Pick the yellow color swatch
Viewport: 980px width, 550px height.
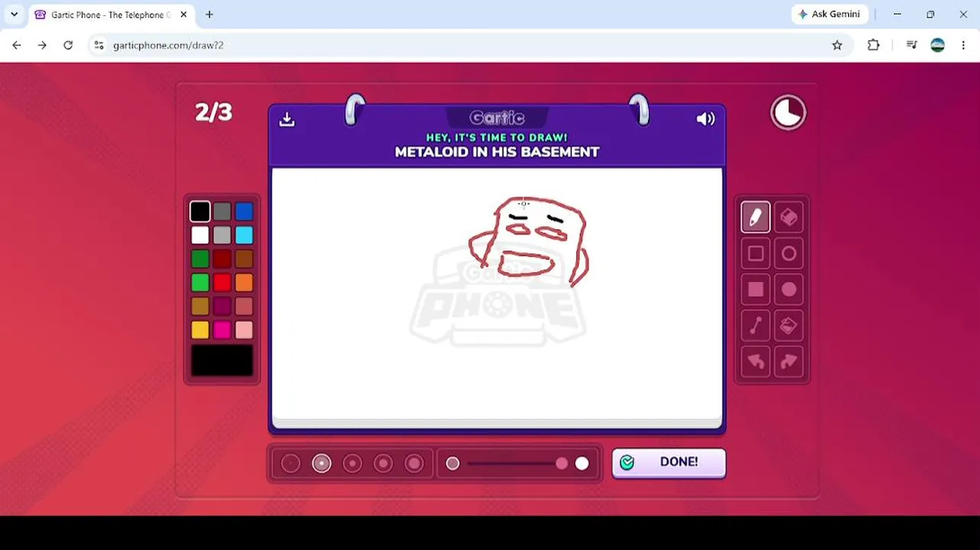200,330
